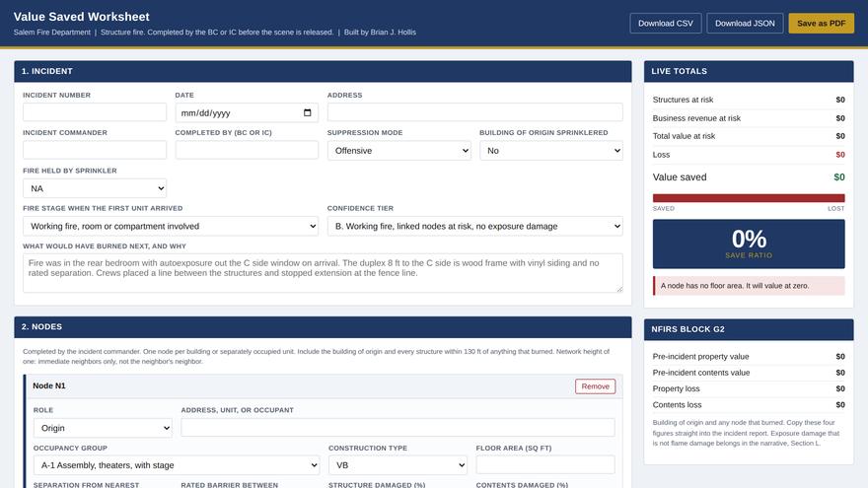
Task: Change the Construction Type dropdown
Action: pos(398,465)
